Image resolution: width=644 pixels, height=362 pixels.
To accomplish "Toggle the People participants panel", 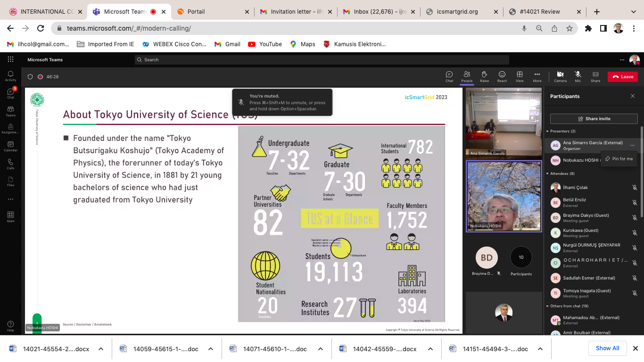I will coord(467,76).
